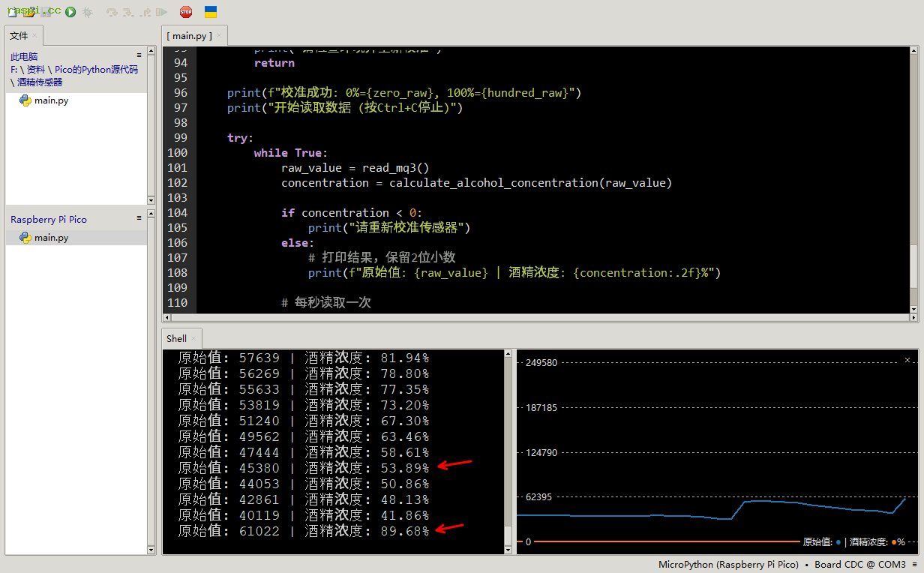Switch to the Shell tab
This screenshot has width=924, height=573.
tap(177, 339)
